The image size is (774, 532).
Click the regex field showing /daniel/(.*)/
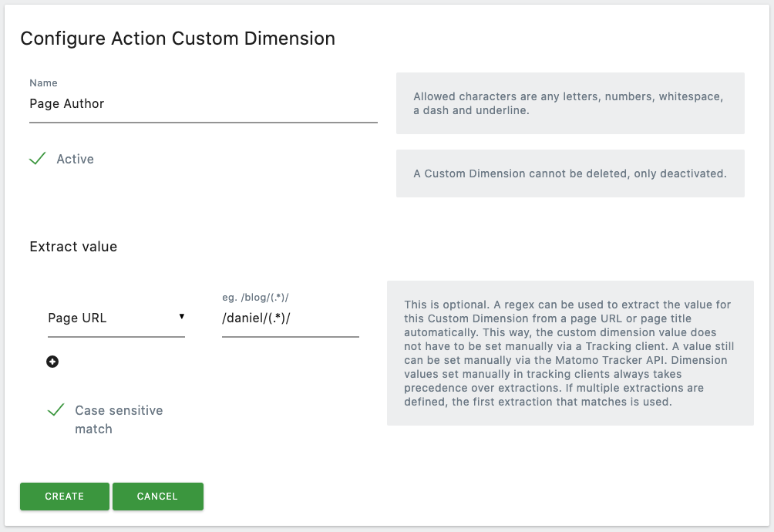(289, 316)
